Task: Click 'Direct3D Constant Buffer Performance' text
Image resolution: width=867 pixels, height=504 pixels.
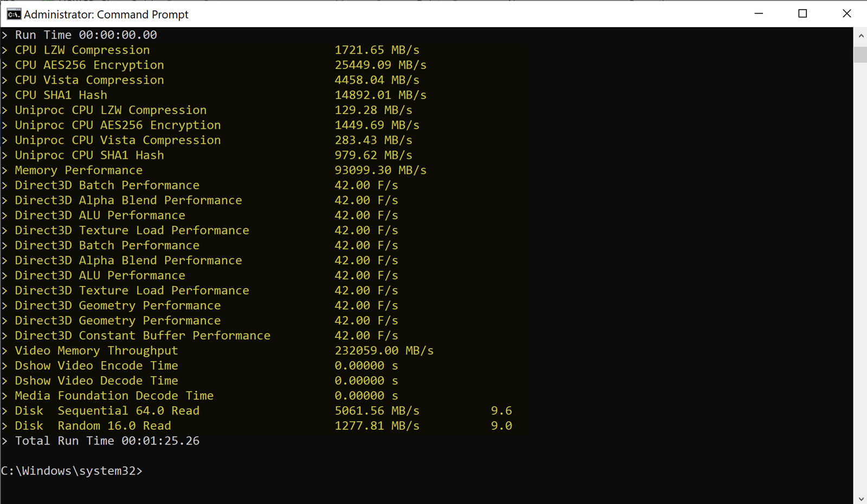Action: 143,336
